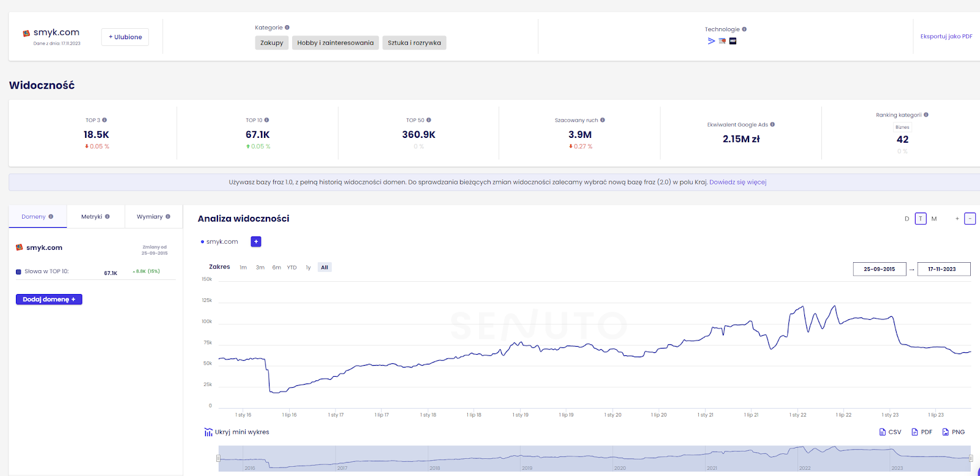980x476 pixels.
Task: Click the PDF export icon below chart
Action: click(x=914, y=432)
